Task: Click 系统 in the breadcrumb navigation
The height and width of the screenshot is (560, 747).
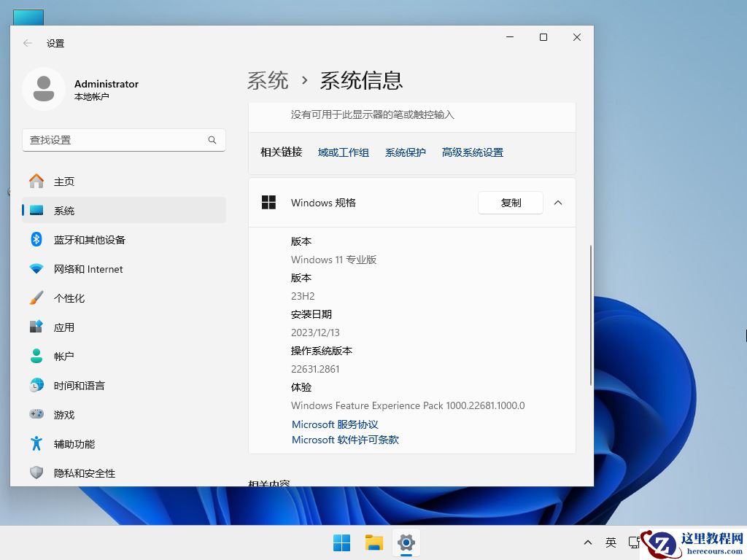Action: click(x=268, y=80)
